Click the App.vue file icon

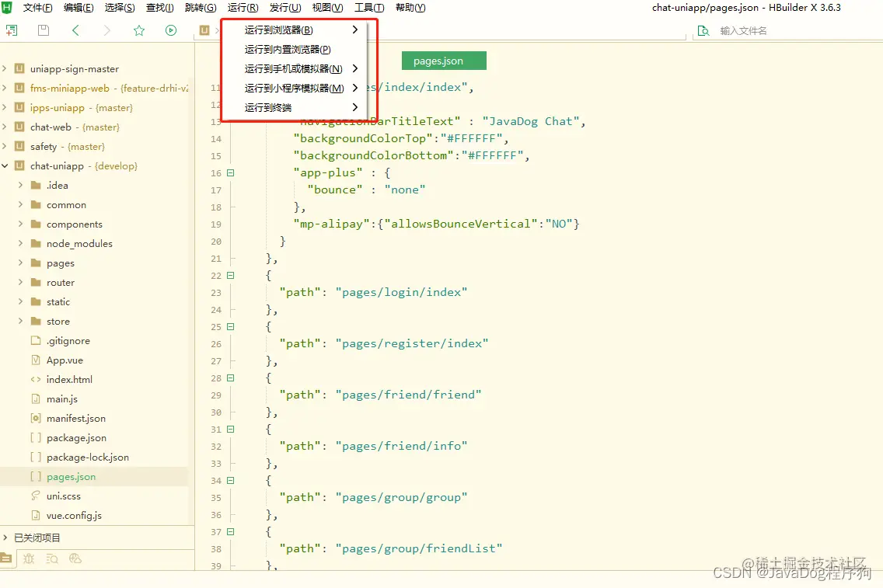[36, 360]
